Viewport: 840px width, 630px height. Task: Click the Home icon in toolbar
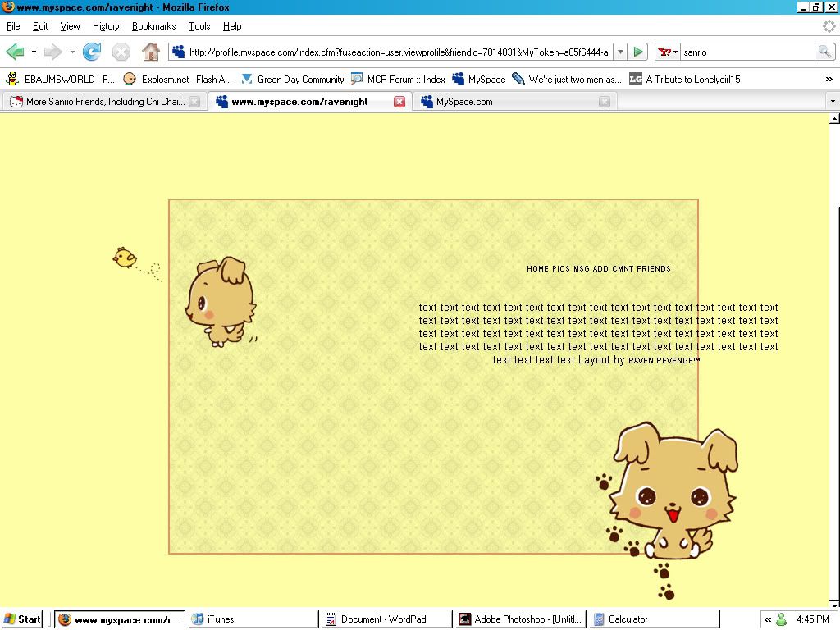point(150,52)
